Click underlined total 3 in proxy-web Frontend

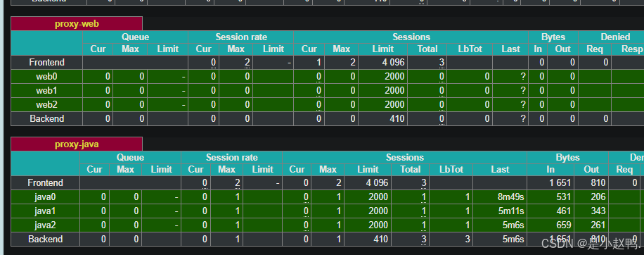click(x=442, y=63)
